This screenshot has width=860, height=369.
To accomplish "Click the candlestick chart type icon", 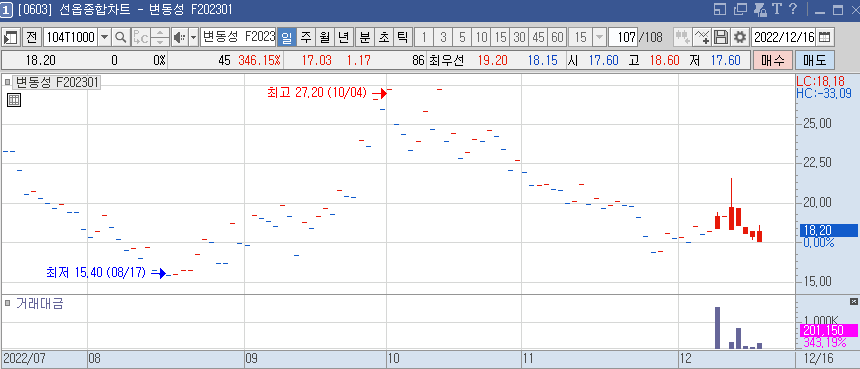I will click(682, 37).
